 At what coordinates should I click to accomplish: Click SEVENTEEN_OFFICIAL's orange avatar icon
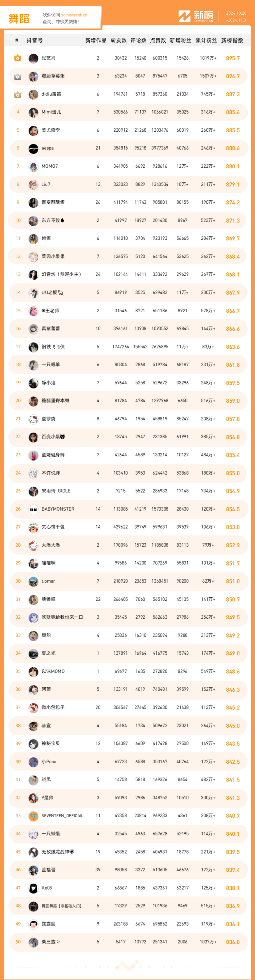(x=33, y=816)
